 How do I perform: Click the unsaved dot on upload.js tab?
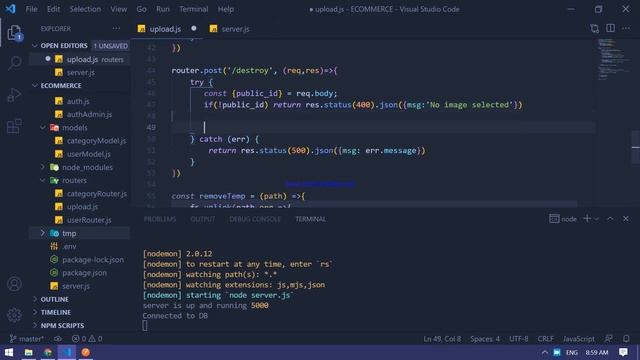coord(193,28)
